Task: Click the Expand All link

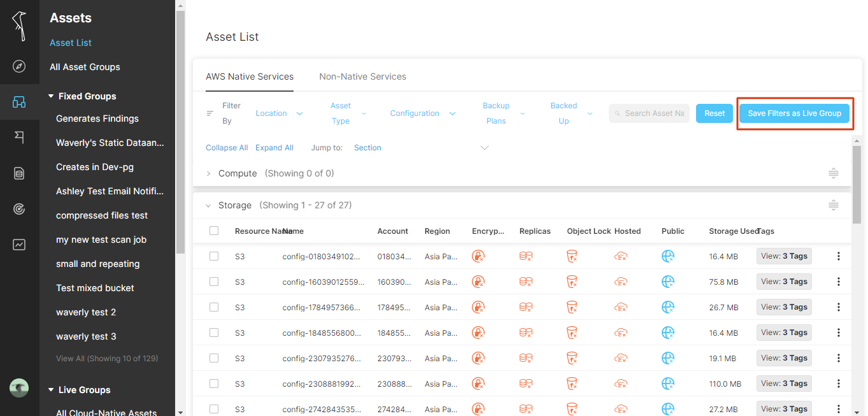Action: tap(274, 148)
